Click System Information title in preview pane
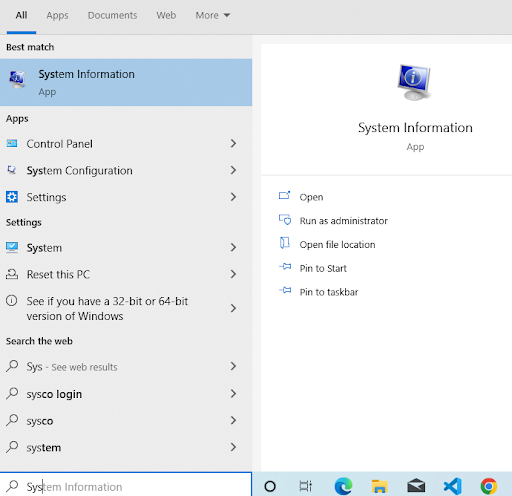 (x=415, y=128)
